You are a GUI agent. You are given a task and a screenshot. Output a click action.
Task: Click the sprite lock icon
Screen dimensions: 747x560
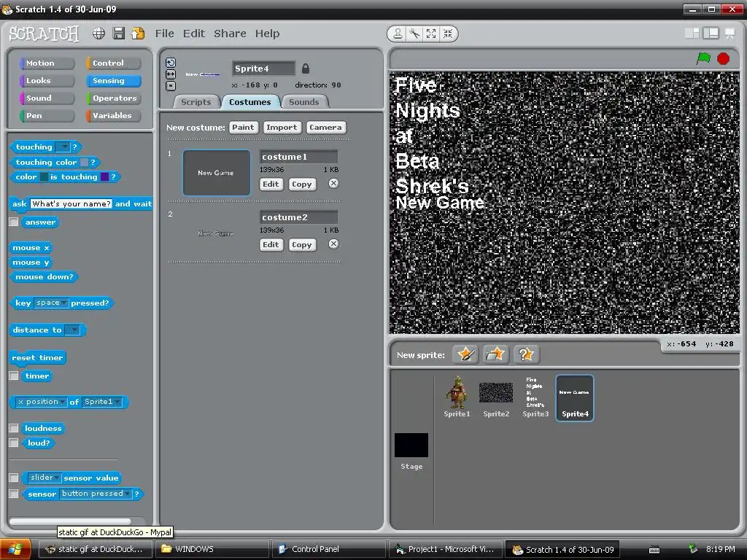coord(306,69)
